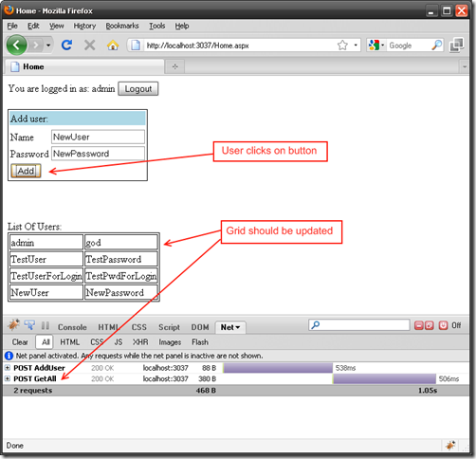476x459 pixels.
Task: Open the File menu
Action: (x=12, y=26)
